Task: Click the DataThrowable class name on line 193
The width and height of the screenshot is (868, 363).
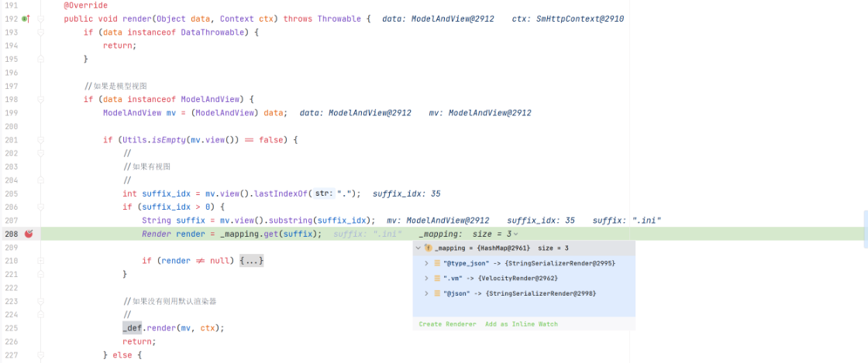Action: point(212,32)
